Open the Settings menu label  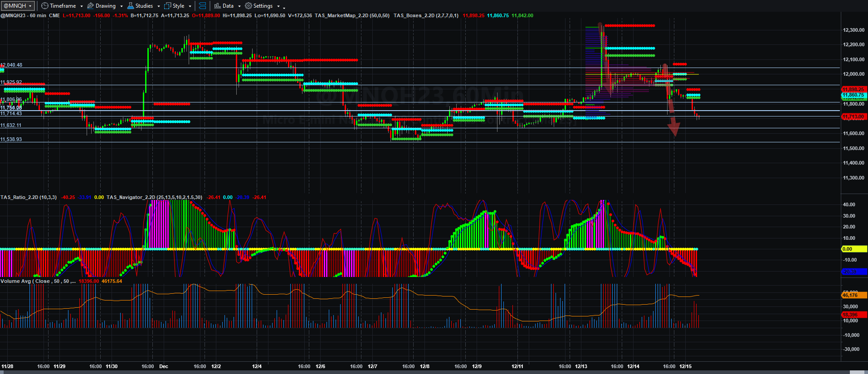point(263,6)
